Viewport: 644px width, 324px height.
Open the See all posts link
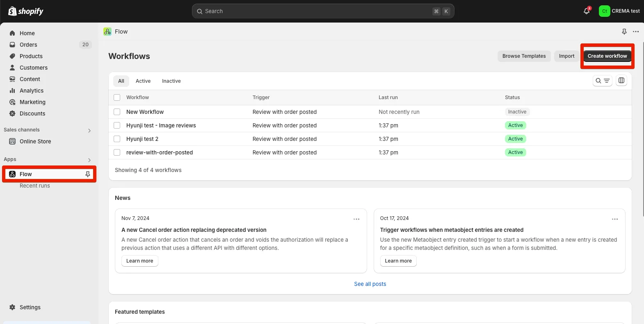coord(370,284)
